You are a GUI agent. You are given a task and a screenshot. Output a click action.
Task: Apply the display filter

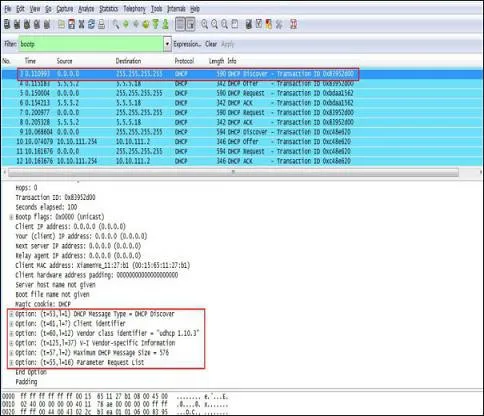228,44
